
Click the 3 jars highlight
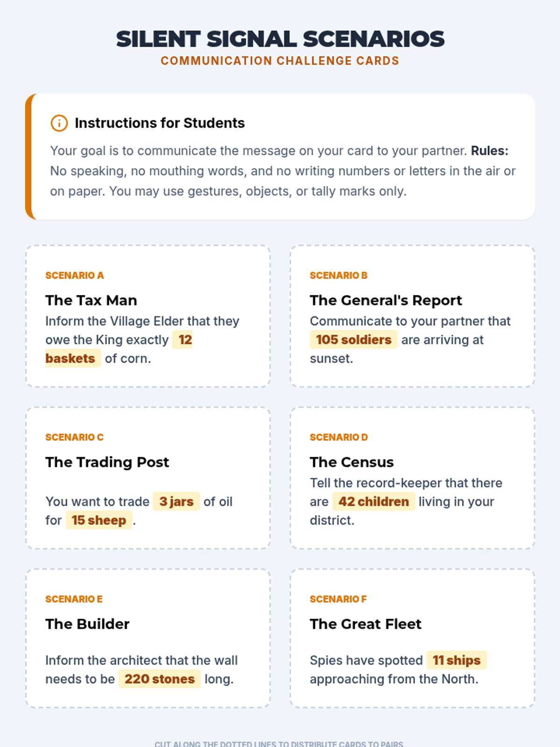click(x=176, y=501)
